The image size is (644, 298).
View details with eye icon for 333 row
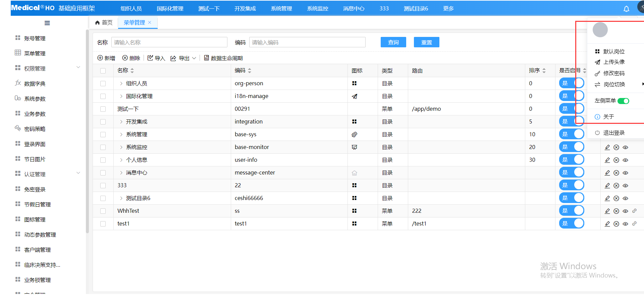(625, 186)
